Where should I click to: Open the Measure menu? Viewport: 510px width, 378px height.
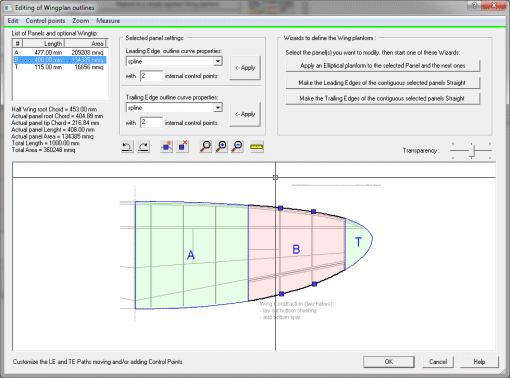(x=108, y=21)
